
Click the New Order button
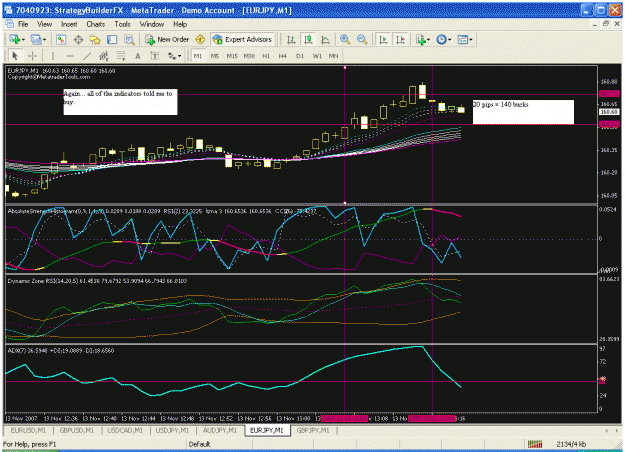(167, 39)
